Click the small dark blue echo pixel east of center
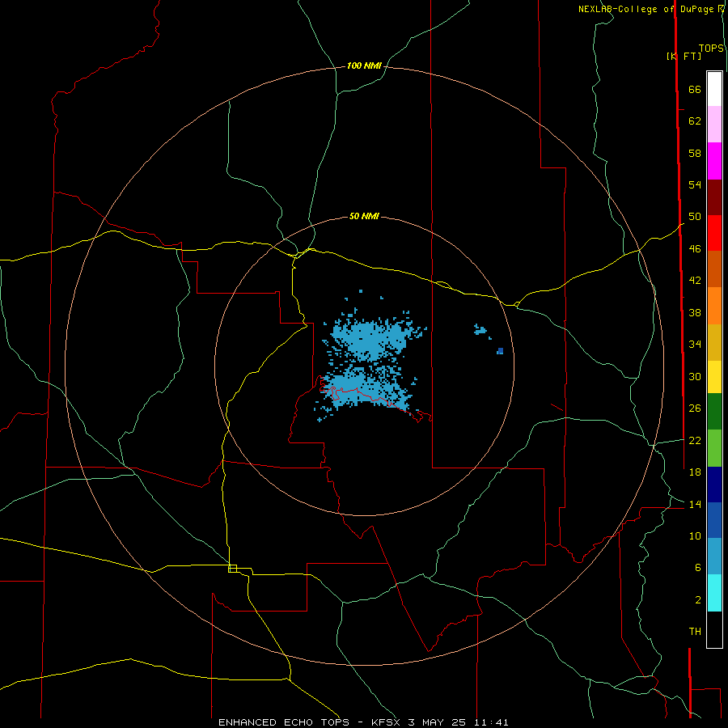The width and height of the screenshot is (728, 728). tap(500, 351)
